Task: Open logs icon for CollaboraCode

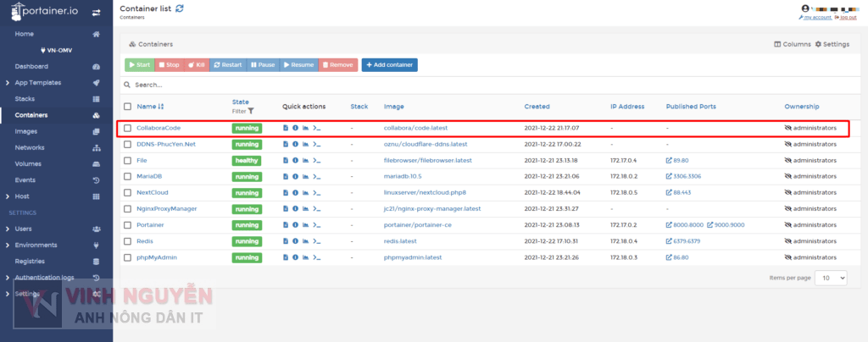Action: click(286, 128)
